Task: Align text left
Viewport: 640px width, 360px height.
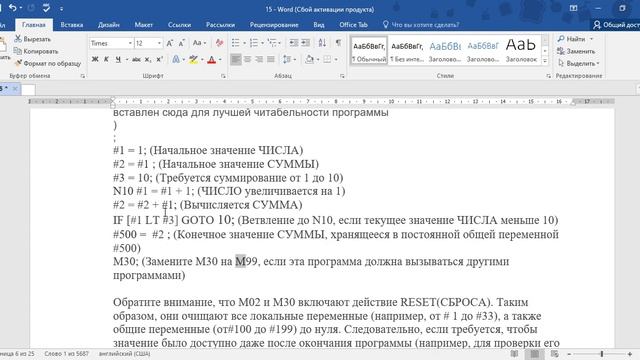Action: pyautogui.click(x=236, y=60)
